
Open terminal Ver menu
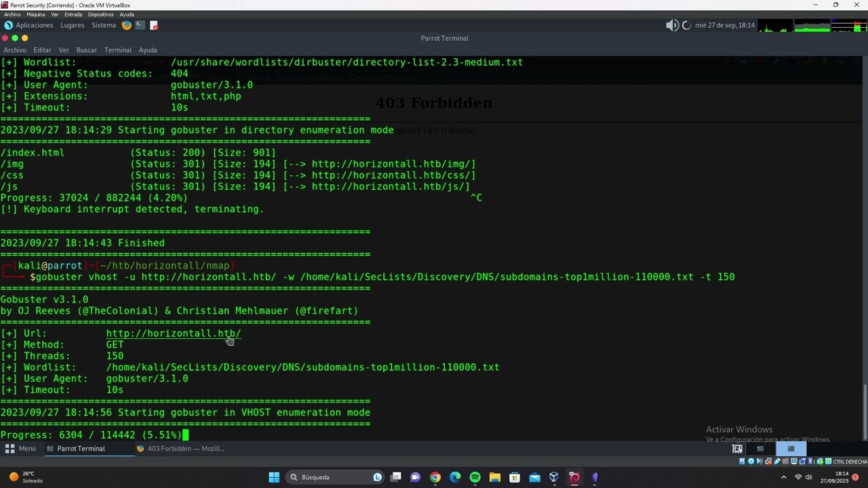click(x=64, y=50)
